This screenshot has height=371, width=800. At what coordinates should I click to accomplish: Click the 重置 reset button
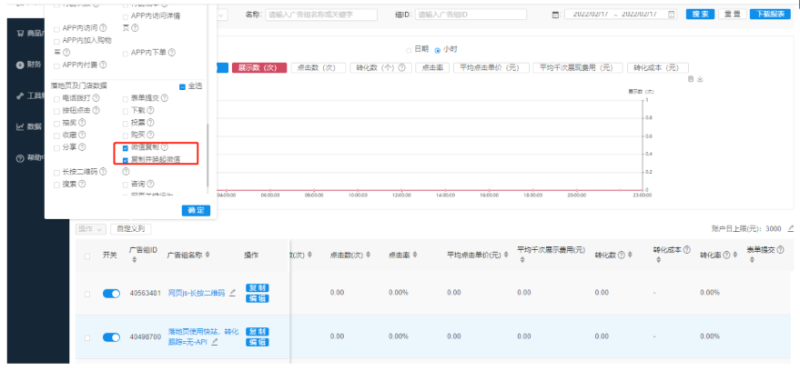(732, 14)
